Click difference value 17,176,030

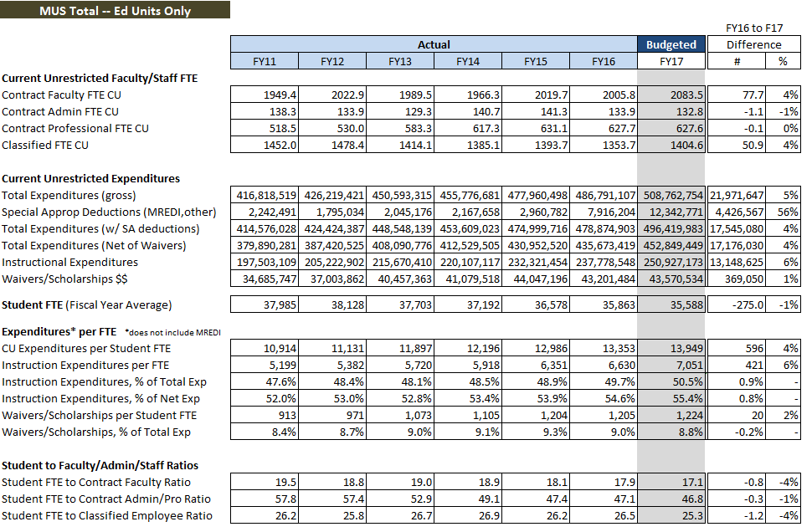737,245
